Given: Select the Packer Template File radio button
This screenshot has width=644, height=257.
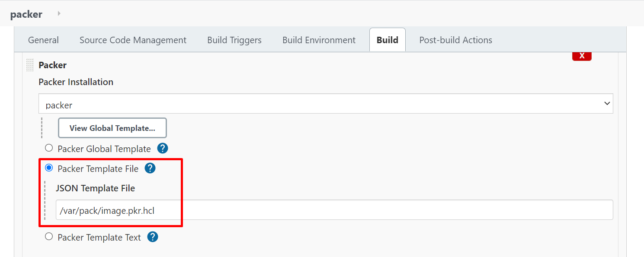Looking at the screenshot, I should [x=49, y=168].
